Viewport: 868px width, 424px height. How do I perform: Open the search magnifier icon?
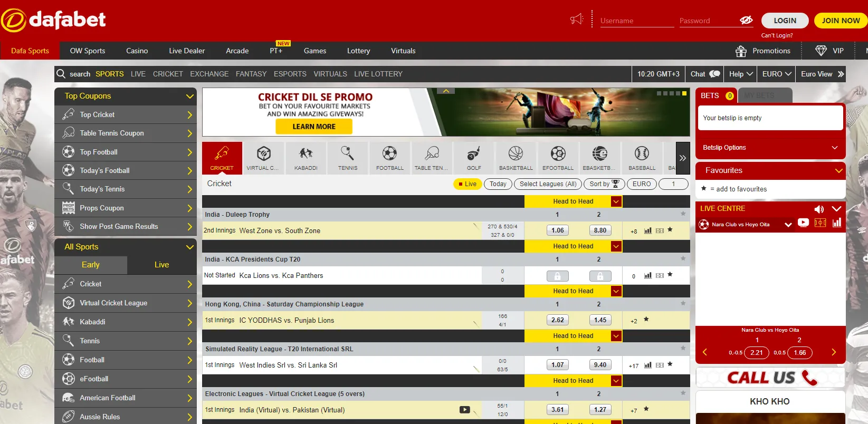coord(61,74)
